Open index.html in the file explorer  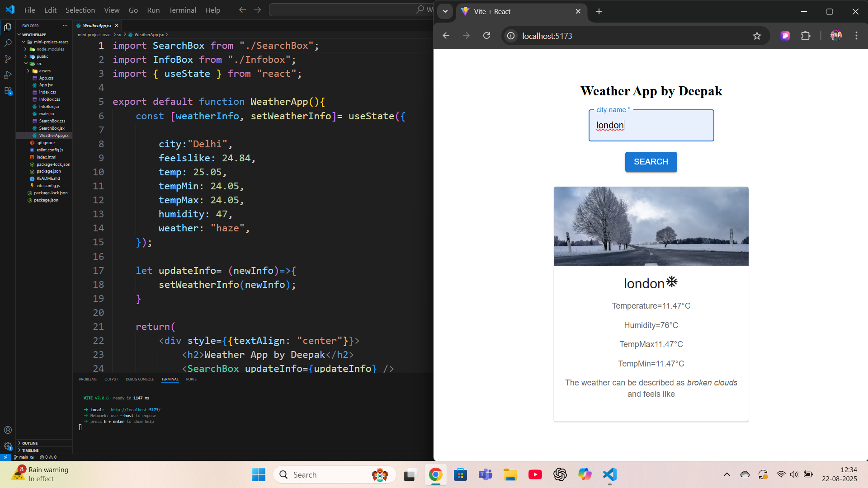pyautogui.click(x=46, y=157)
